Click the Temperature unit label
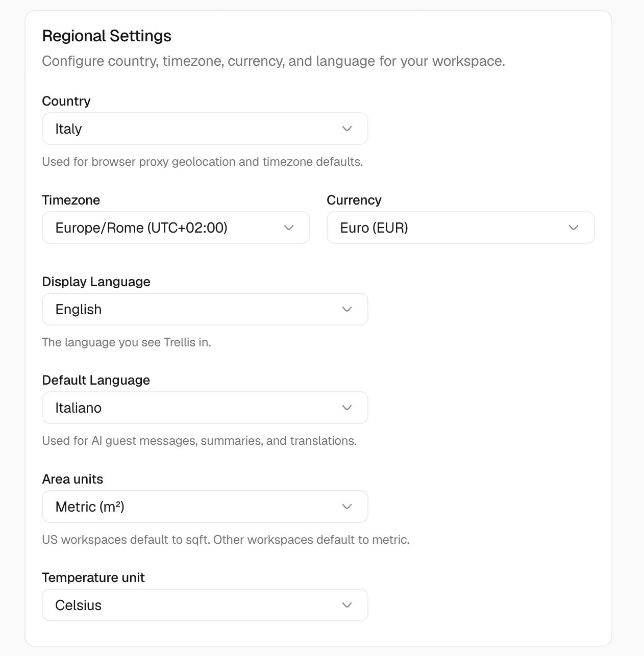This screenshot has height=656, width=644. 93,577
